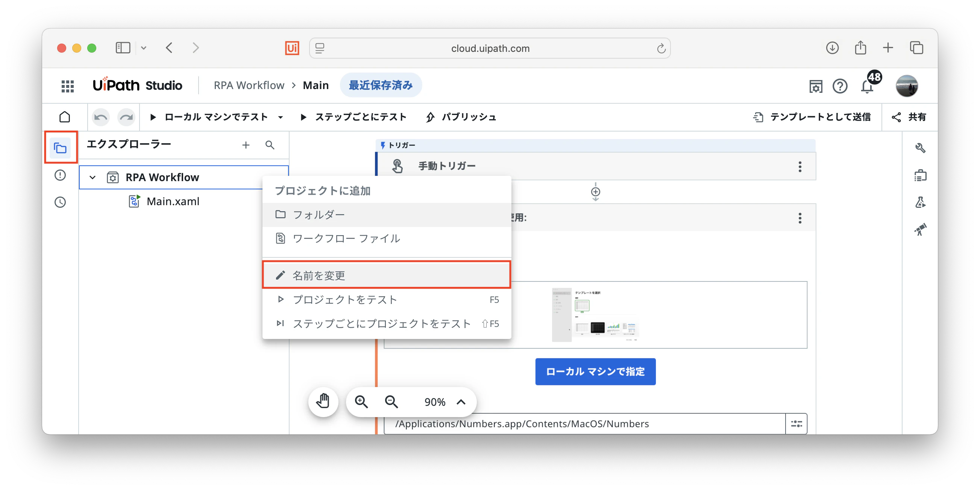The height and width of the screenshot is (490, 980).
Task: Select プロジェクトをテスト in the context menu
Action: click(387, 299)
